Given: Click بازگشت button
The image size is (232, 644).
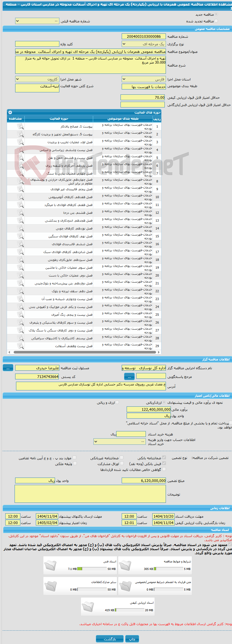Looking at the screenshot, I should click(x=109, y=639).
